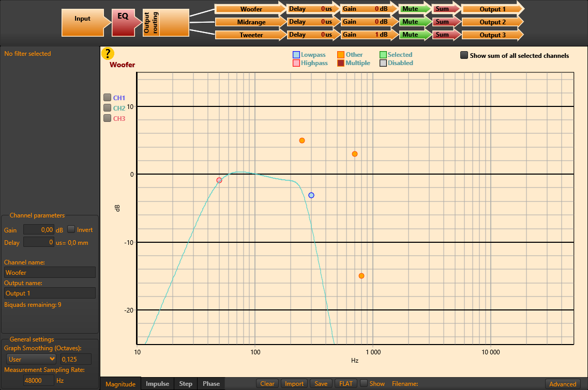Click the Other legend orange swatch

pos(340,55)
